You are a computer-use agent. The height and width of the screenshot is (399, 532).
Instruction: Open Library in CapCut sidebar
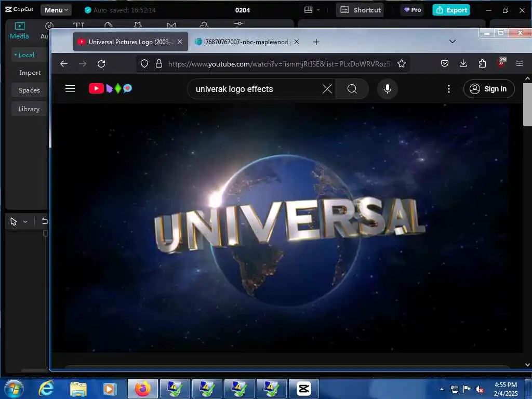(x=29, y=109)
